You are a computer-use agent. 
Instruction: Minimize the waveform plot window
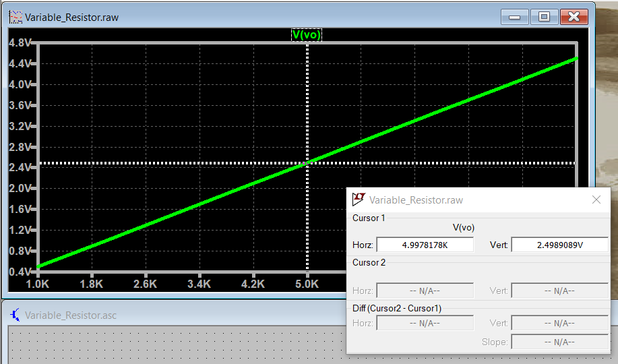518,17
